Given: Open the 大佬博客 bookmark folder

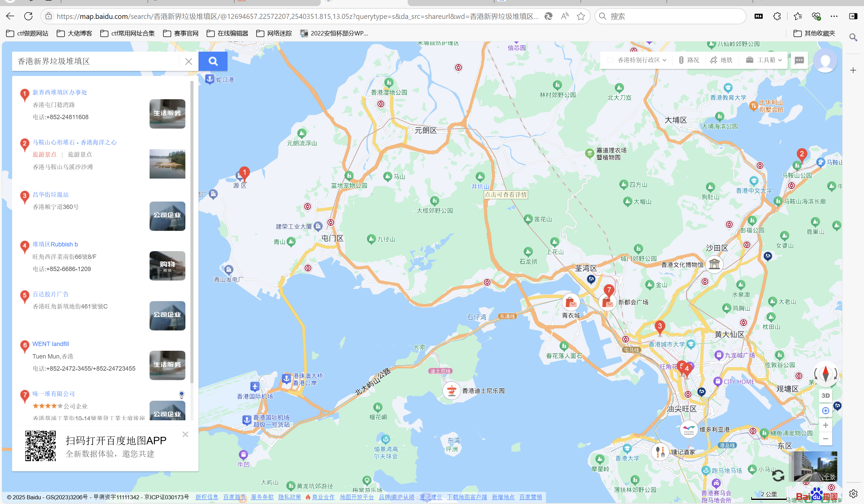Looking at the screenshot, I should (x=74, y=33).
